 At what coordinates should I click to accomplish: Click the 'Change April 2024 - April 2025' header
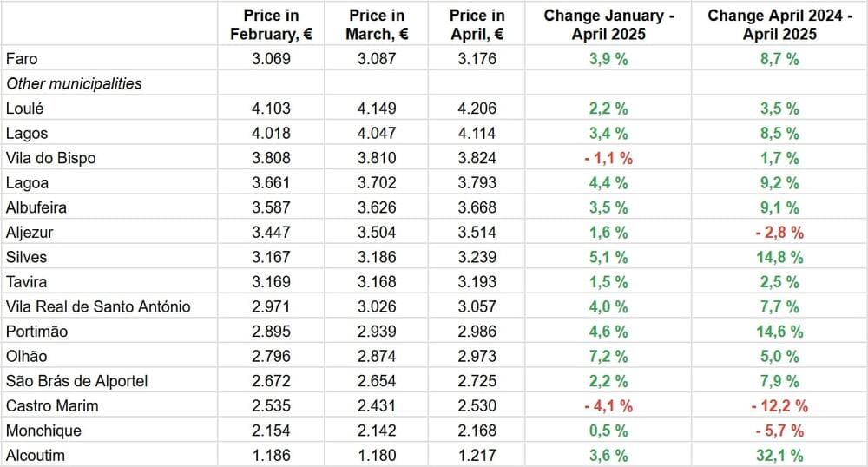pos(779,25)
